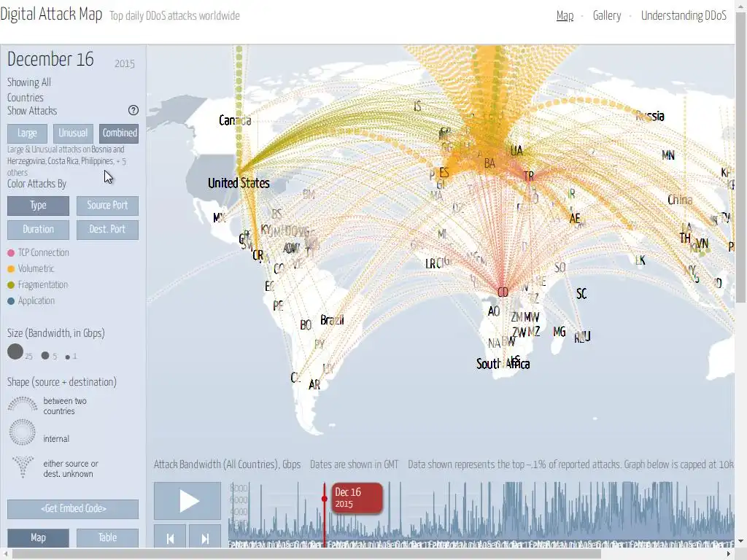Click the BO Bolivia label

pos(306,325)
